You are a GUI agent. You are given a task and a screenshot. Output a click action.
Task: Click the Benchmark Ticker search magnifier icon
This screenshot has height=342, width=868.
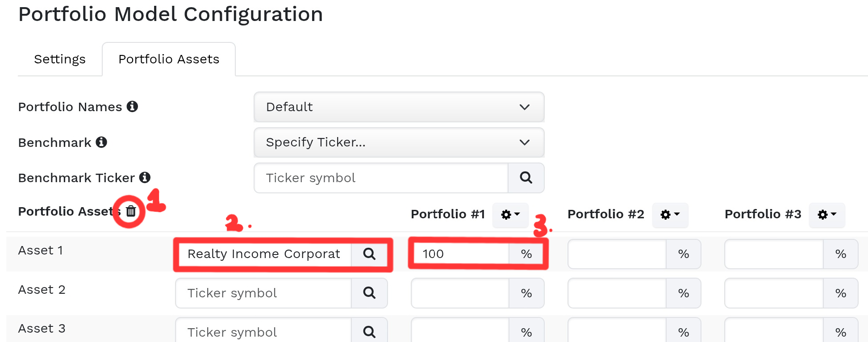526,178
